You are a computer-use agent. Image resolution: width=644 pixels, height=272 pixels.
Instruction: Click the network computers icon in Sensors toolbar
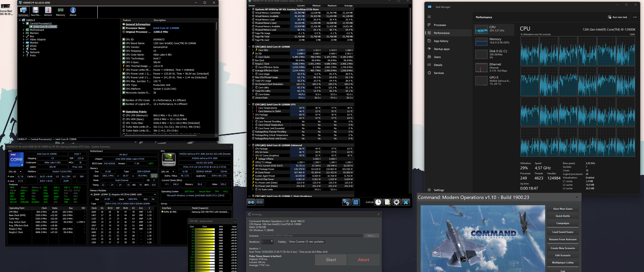(x=346, y=202)
